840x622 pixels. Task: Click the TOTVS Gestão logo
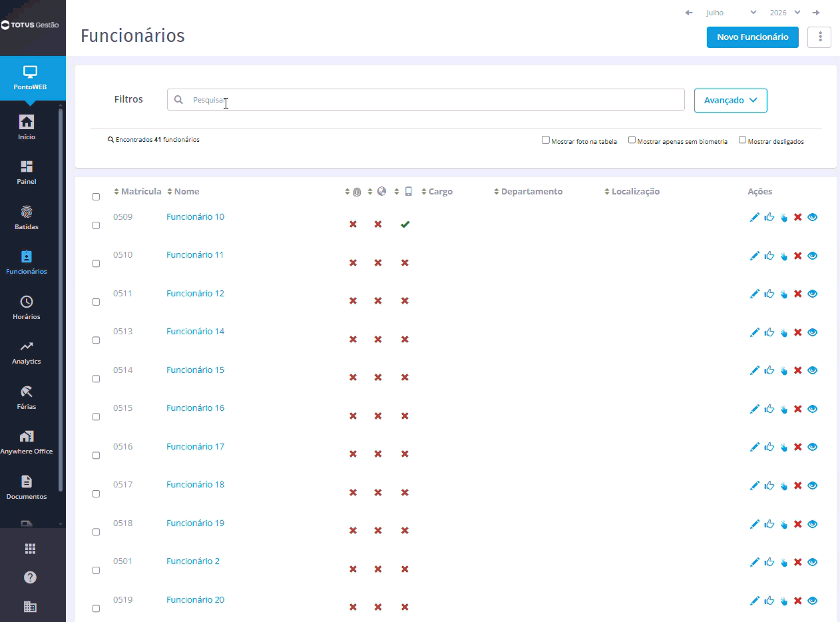coord(30,25)
